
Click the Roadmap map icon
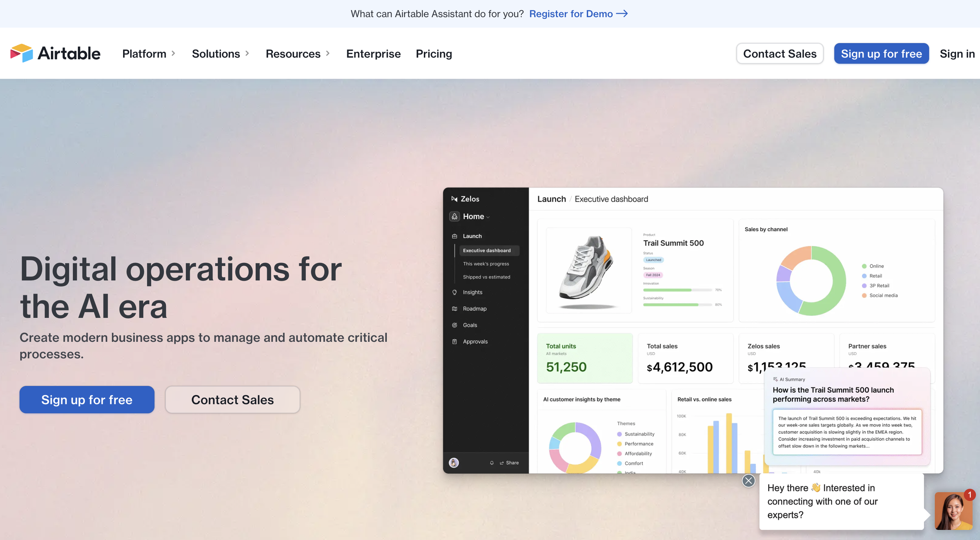click(x=454, y=309)
